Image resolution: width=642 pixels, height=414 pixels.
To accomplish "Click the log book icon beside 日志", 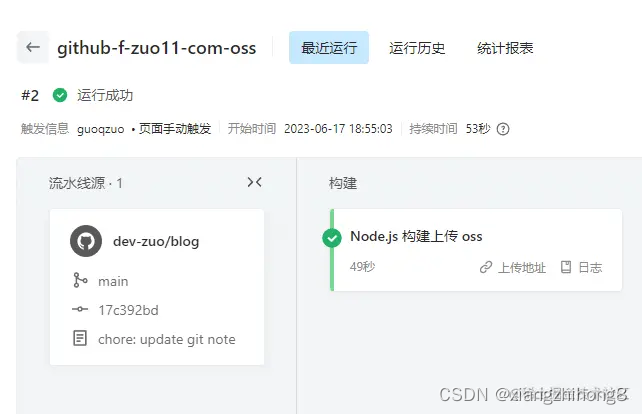I will [x=566, y=267].
